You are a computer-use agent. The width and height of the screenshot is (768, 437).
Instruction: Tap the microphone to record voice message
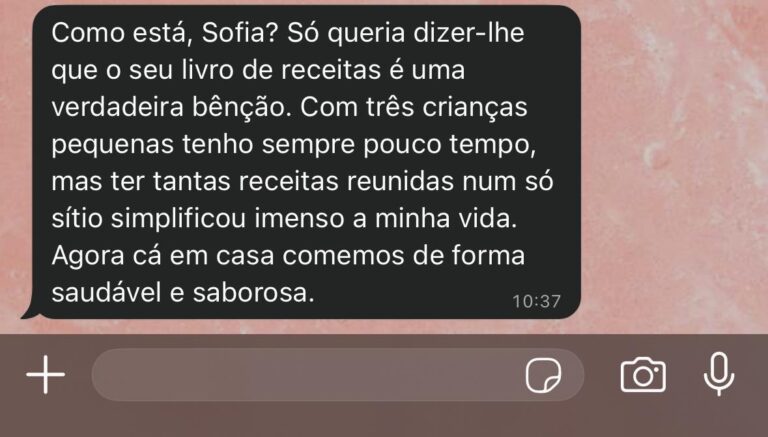tap(719, 374)
